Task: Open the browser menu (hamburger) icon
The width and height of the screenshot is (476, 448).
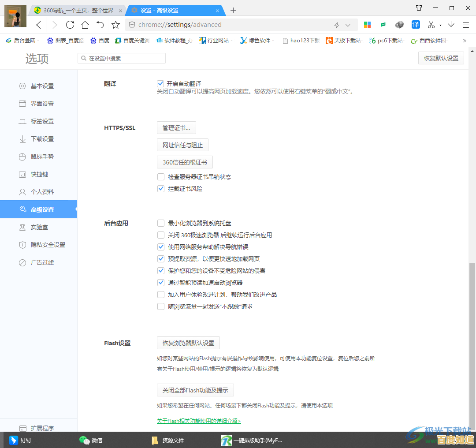Action: 466,25
